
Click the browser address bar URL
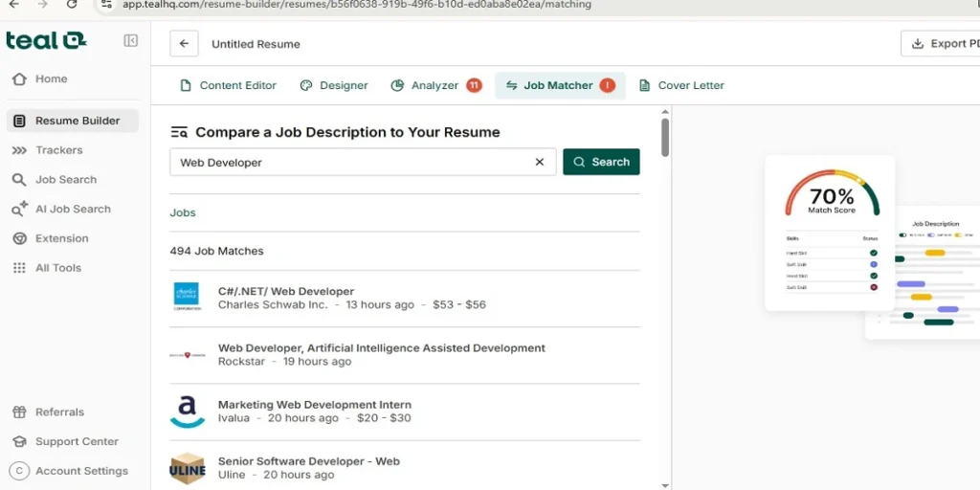pos(357,5)
